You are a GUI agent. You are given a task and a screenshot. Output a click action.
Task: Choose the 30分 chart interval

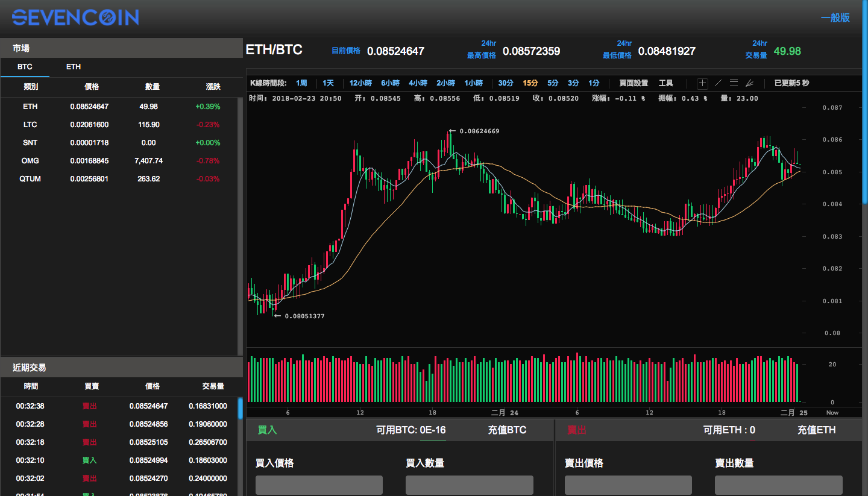tap(506, 83)
